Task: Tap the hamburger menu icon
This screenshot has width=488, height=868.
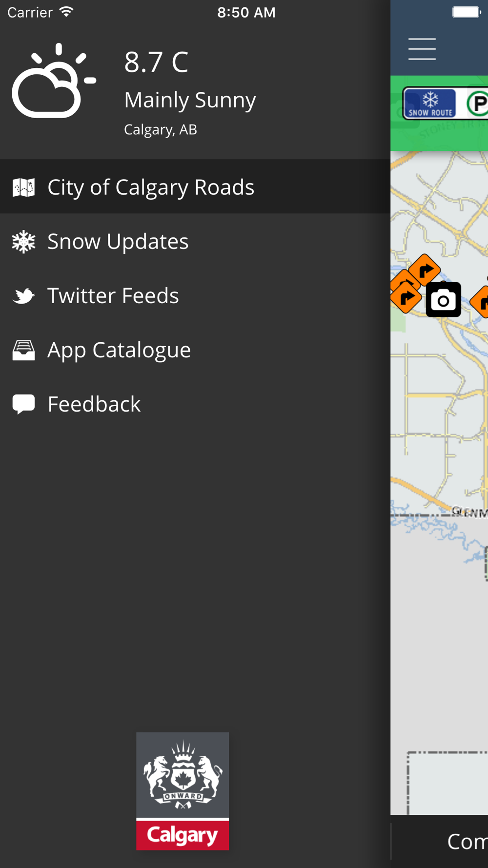Action: 422,49
